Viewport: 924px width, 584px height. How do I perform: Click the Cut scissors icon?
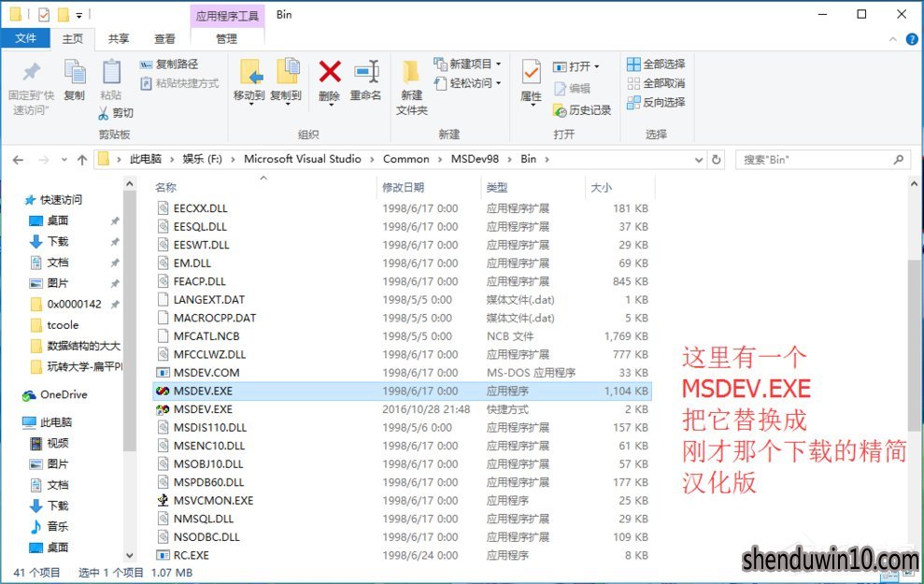click(103, 112)
